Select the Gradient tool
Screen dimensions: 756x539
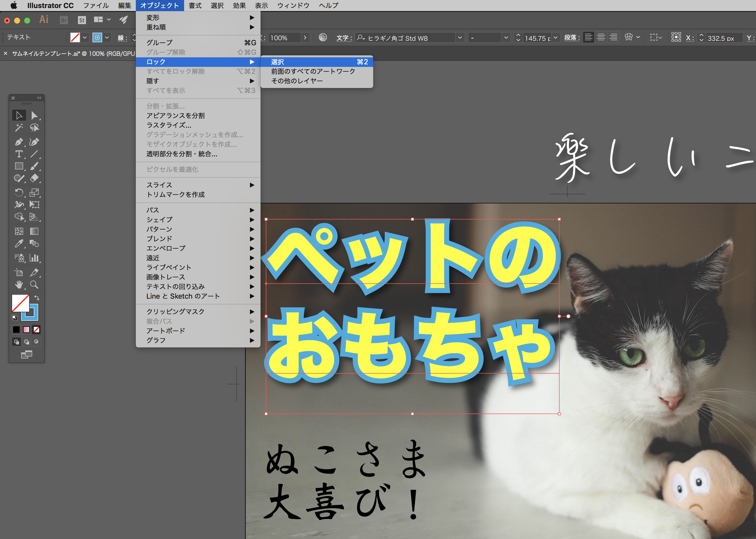coord(34,231)
